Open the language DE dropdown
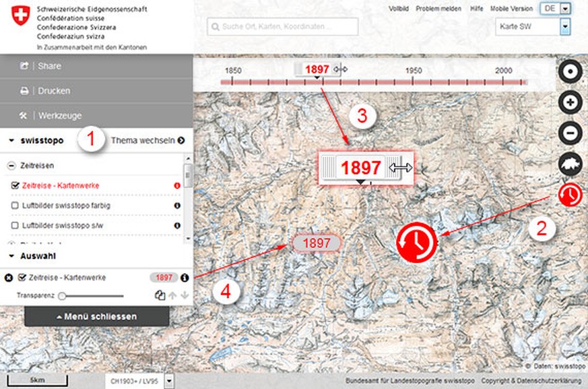Screen dimensions: 588x389 pyautogui.click(x=556, y=9)
